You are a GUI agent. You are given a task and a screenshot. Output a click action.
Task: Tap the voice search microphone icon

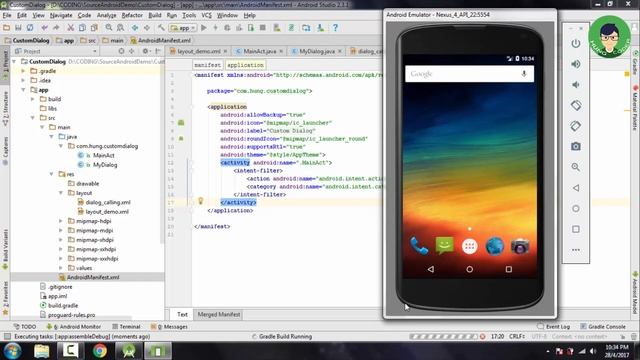coord(524,74)
